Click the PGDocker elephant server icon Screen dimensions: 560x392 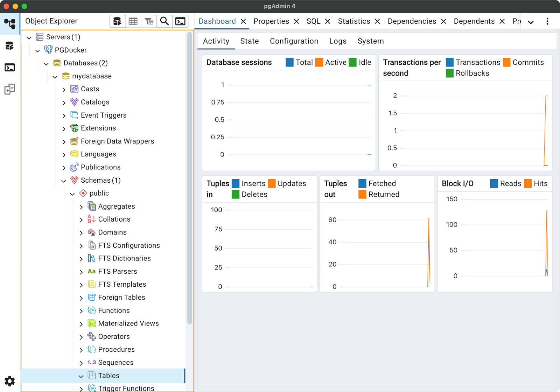tap(48, 50)
